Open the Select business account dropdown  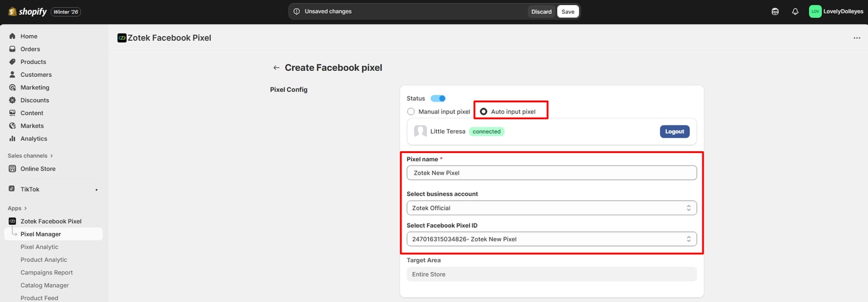click(x=551, y=208)
